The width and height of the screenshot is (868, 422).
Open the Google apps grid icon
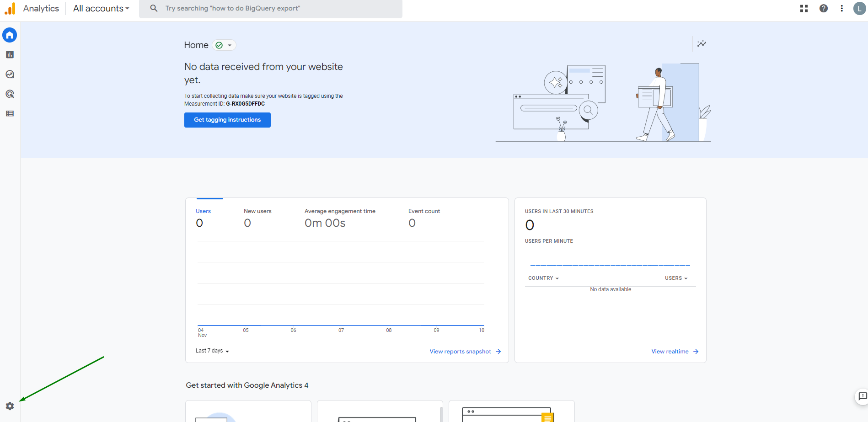click(804, 8)
